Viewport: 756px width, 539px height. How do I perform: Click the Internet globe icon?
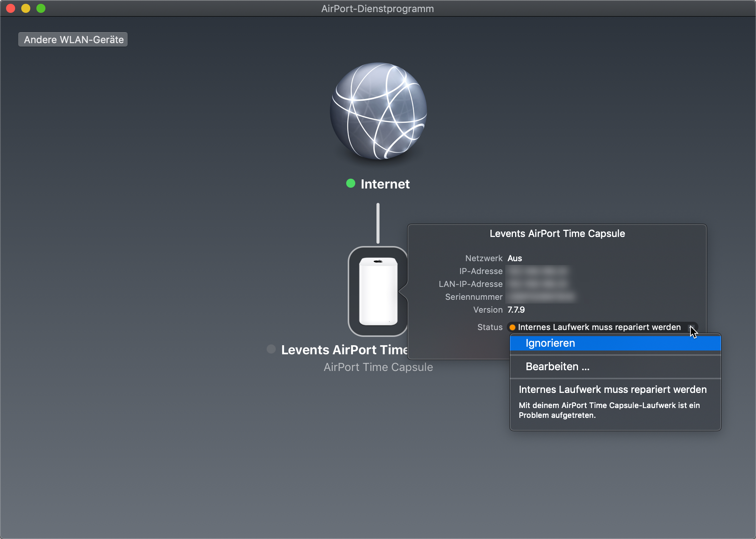tap(378, 111)
